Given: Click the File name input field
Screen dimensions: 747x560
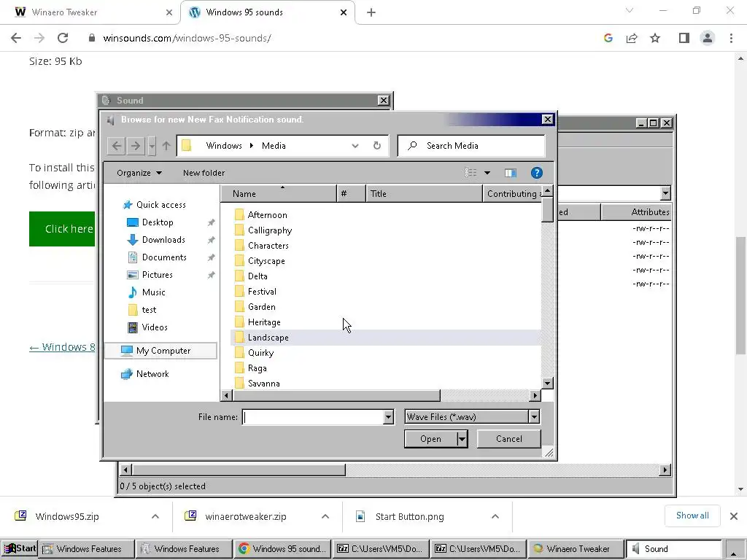Looking at the screenshot, I should click(x=313, y=417).
